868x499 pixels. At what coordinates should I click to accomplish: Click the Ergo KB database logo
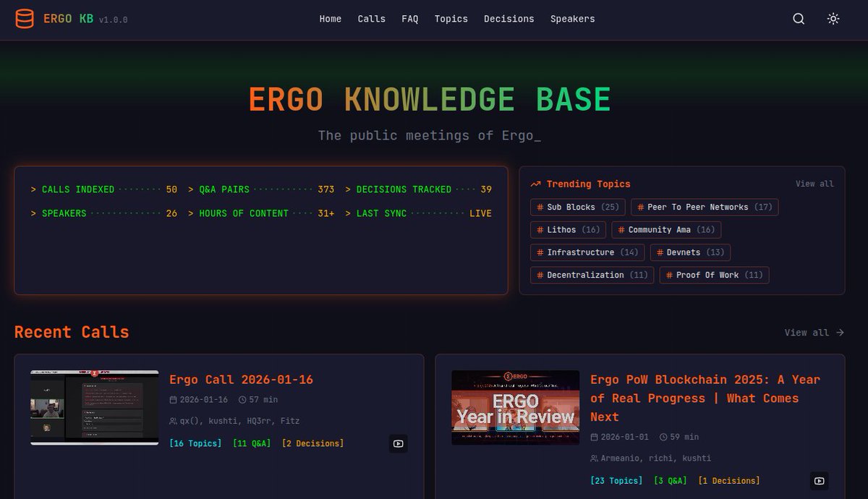[x=26, y=19]
